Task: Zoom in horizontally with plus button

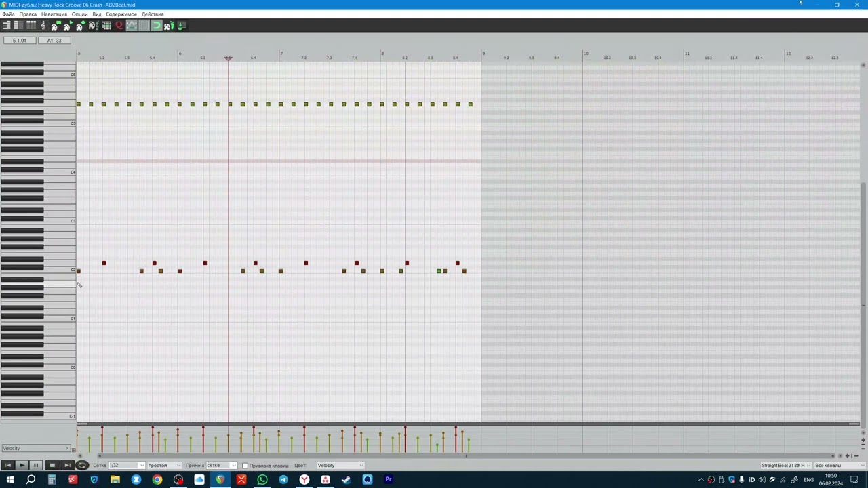Action: pyautogui.click(x=848, y=456)
